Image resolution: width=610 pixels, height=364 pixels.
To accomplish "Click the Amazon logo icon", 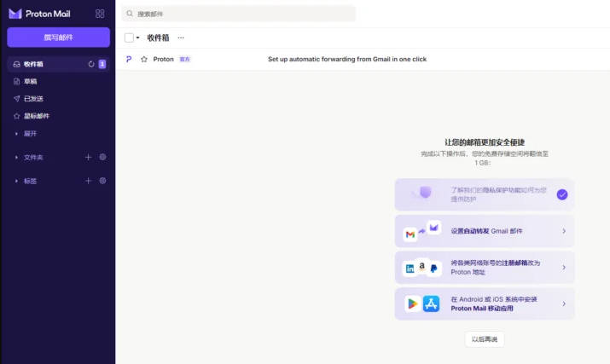I will pyautogui.click(x=422, y=266).
